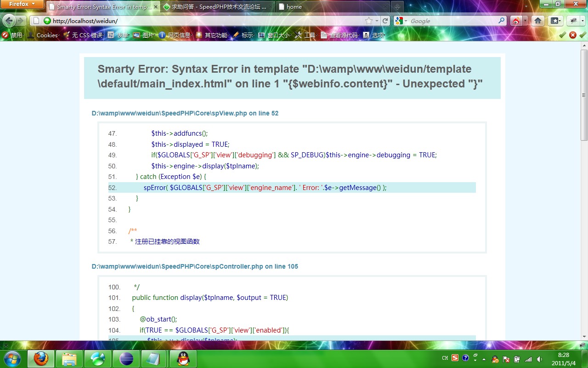Click the volume speaker tray icon
Screen dimensions: 588x368
click(x=539, y=359)
